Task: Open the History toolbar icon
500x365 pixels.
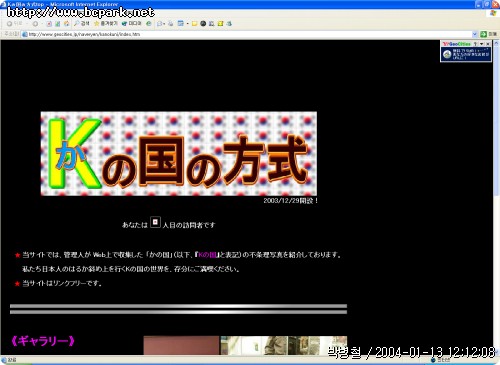Action: click(149, 24)
